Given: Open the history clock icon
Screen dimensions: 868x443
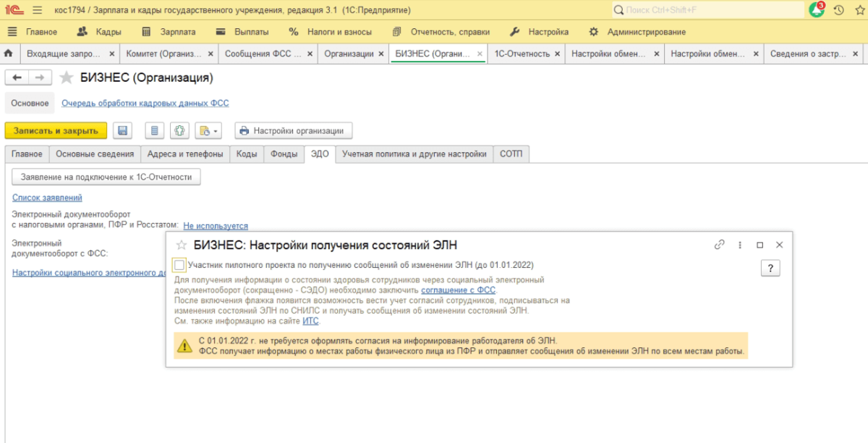Looking at the screenshot, I should tap(839, 10).
